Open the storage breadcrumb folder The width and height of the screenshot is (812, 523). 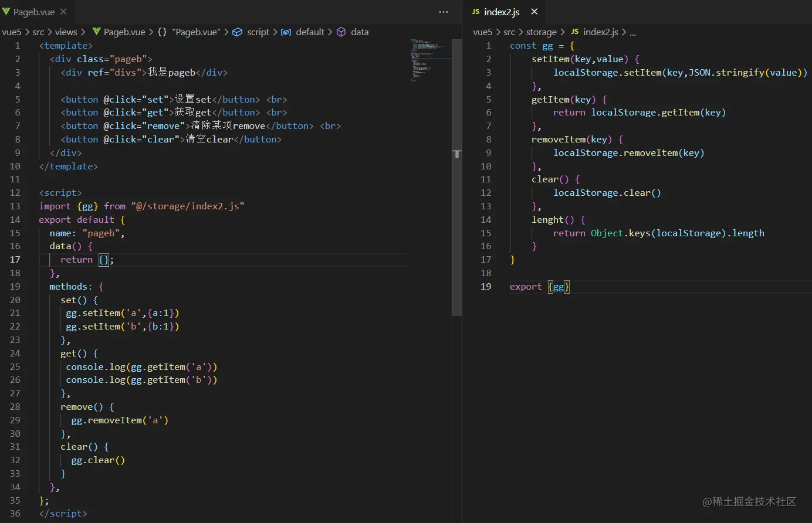tap(541, 32)
